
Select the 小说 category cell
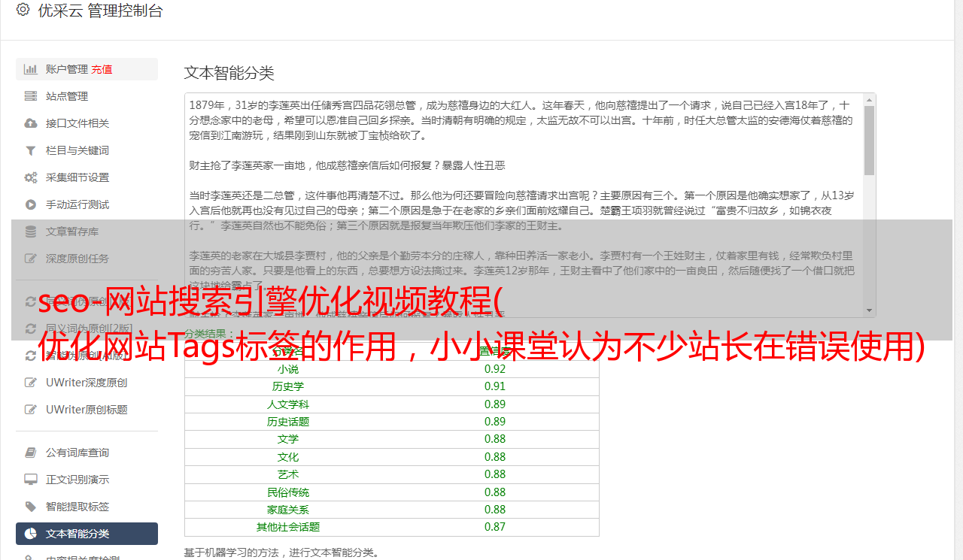288,369
